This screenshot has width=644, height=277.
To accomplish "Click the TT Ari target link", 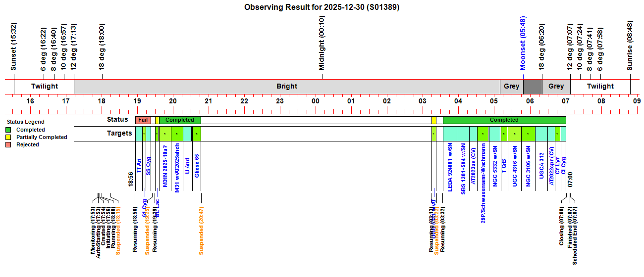I will click(139, 166).
